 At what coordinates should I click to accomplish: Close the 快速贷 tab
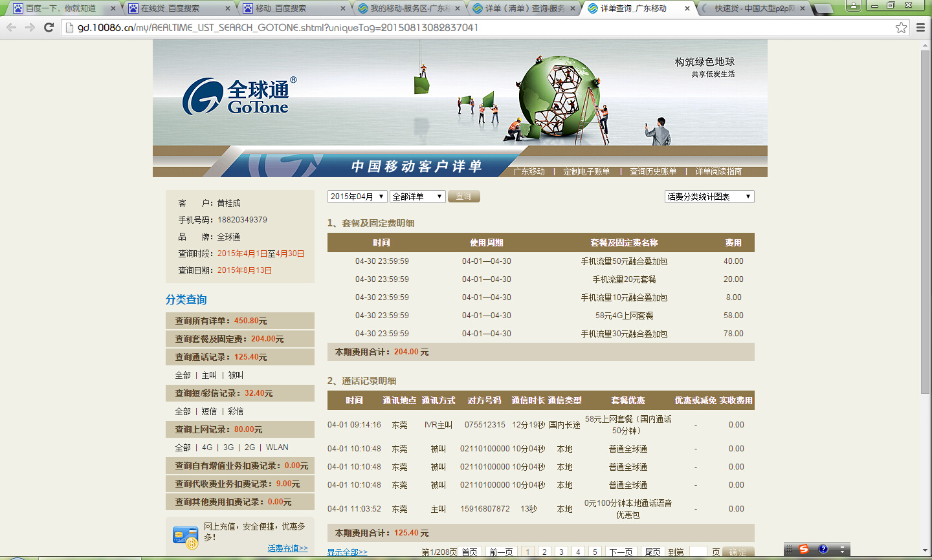(x=803, y=8)
